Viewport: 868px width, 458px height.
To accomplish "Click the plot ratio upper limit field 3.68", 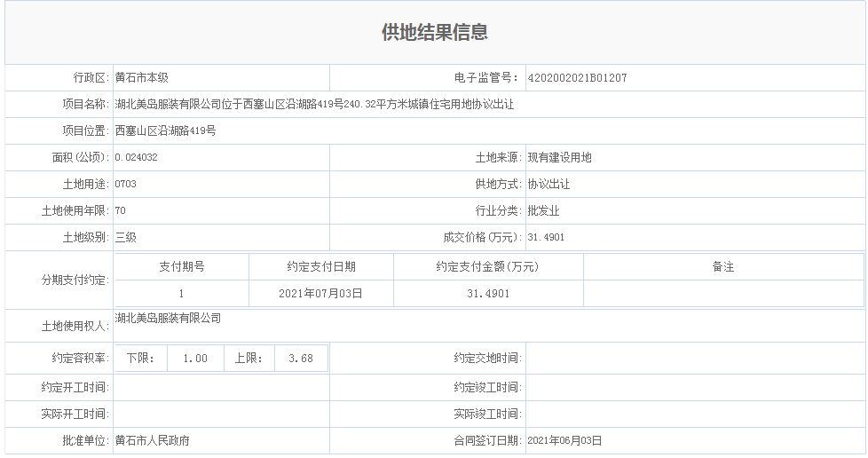I will pos(300,359).
